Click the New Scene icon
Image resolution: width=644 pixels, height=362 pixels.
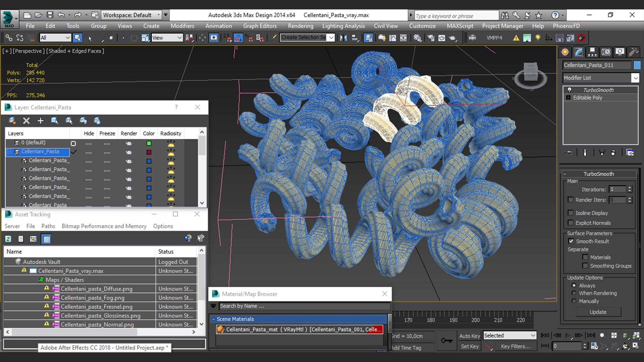(x=27, y=15)
